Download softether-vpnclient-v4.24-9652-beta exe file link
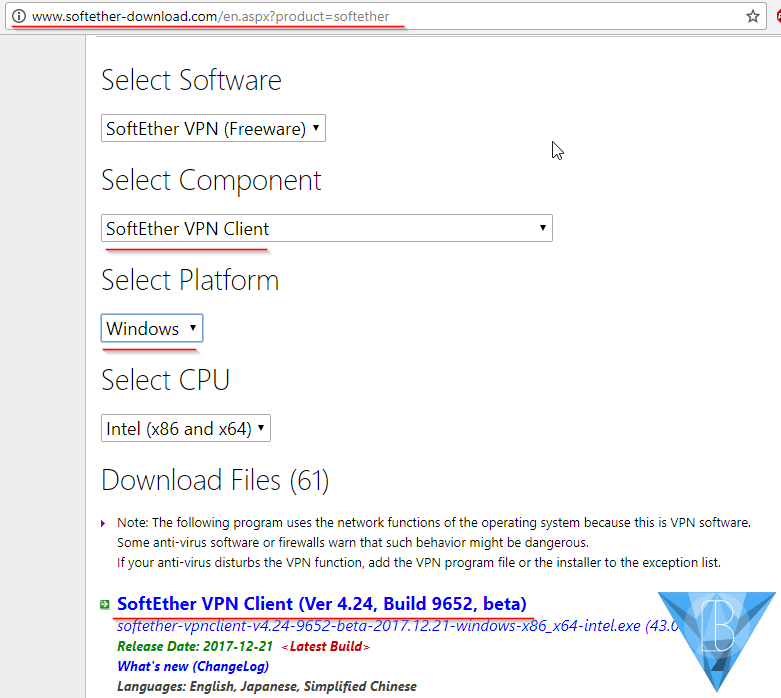 pos(397,626)
